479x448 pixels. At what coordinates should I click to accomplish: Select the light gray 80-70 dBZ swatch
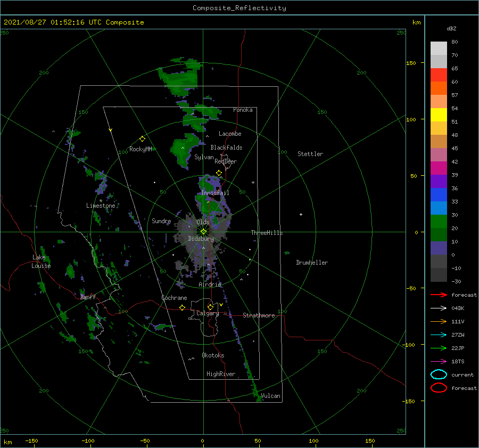439,48
